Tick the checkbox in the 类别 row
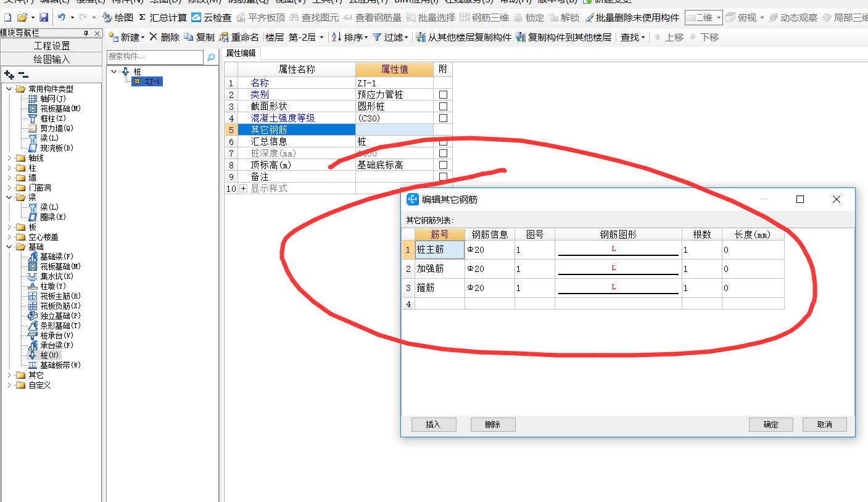 [x=443, y=95]
